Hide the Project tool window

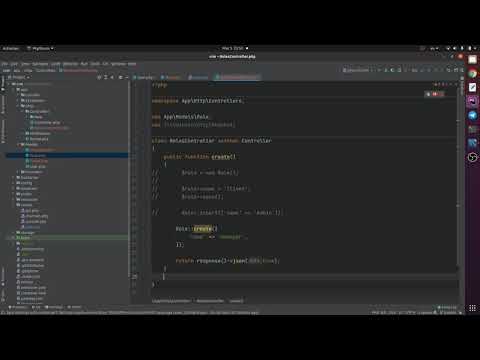(127, 77)
